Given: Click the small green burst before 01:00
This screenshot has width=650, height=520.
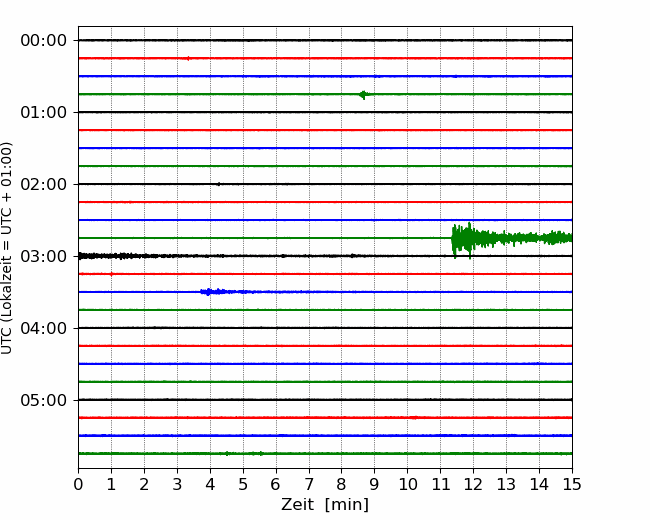Looking at the screenshot, I should click(363, 94).
